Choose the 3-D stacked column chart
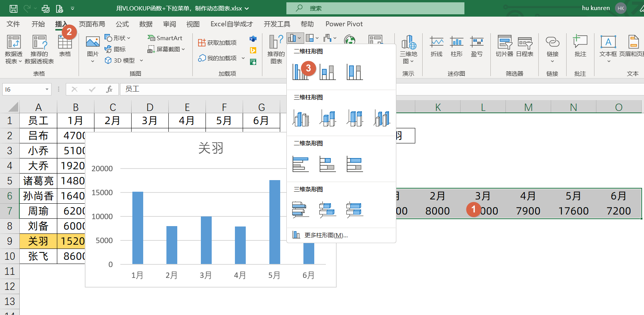 click(x=328, y=118)
